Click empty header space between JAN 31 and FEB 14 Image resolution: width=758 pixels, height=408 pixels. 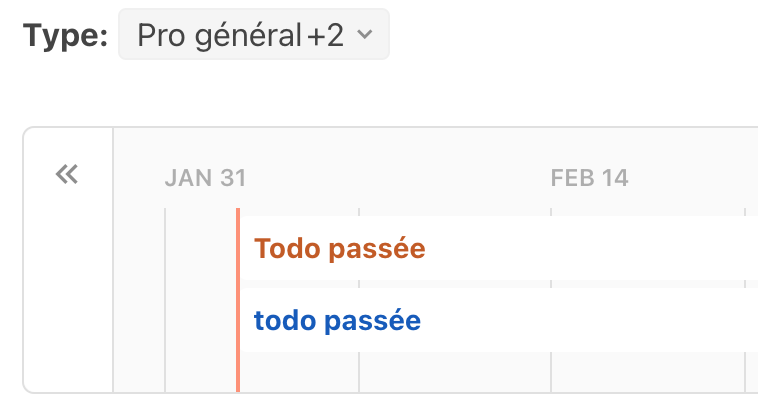(x=400, y=178)
